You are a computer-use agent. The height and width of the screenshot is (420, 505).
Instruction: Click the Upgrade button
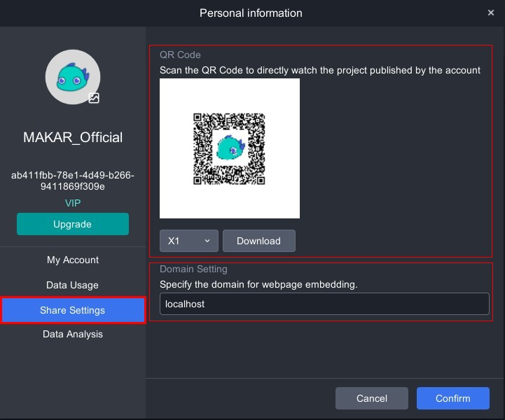tap(73, 224)
